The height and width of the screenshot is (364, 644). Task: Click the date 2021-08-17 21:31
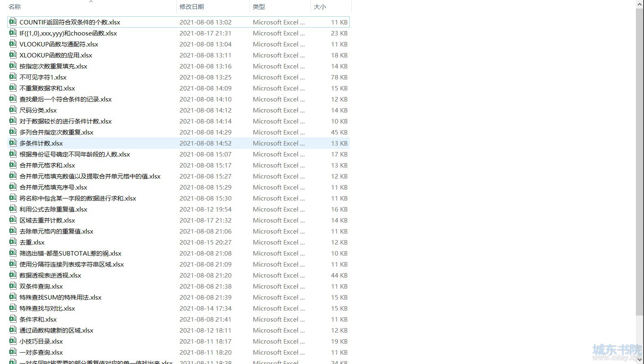pos(206,33)
